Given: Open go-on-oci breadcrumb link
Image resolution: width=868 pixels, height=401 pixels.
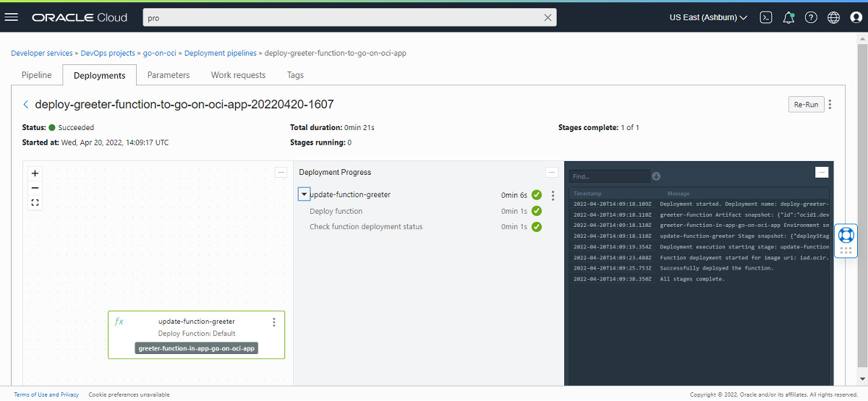Looking at the screenshot, I should [x=160, y=53].
